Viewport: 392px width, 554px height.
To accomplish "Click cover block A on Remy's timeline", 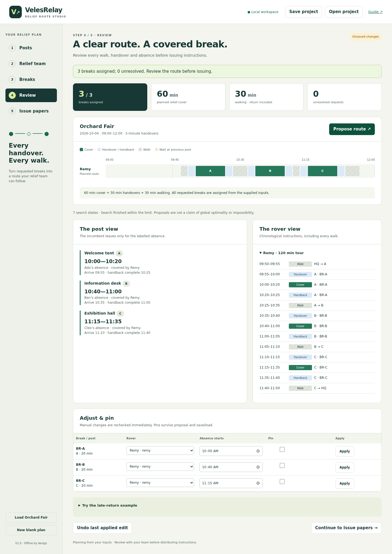I will click(210, 171).
